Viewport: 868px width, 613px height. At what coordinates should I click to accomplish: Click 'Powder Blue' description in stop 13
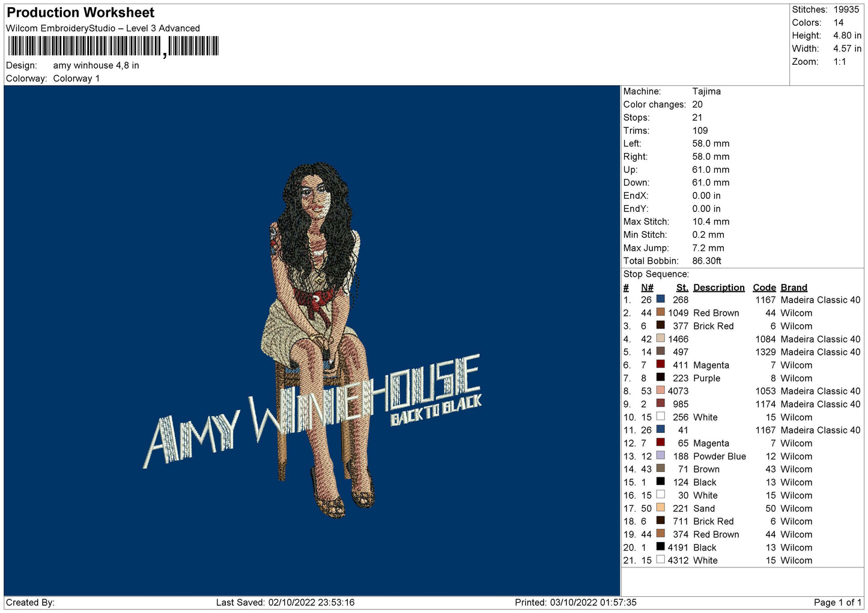[x=720, y=456]
